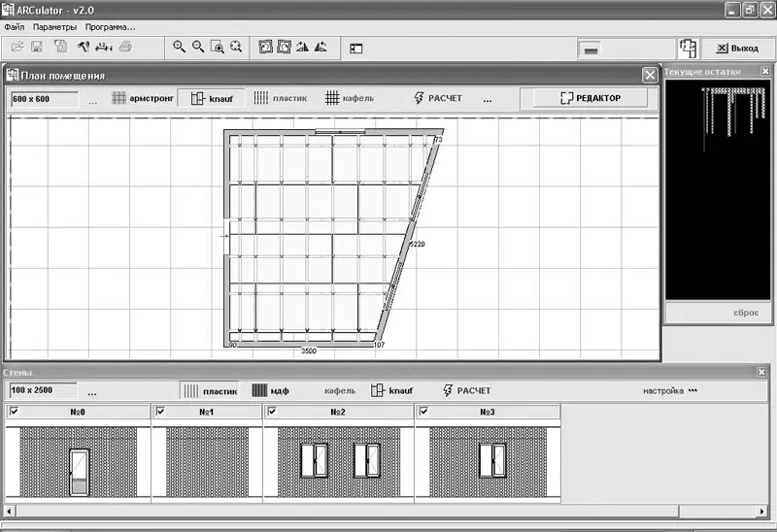Click the window in wall №3 preview
The height and width of the screenshot is (532, 777).
(492, 461)
